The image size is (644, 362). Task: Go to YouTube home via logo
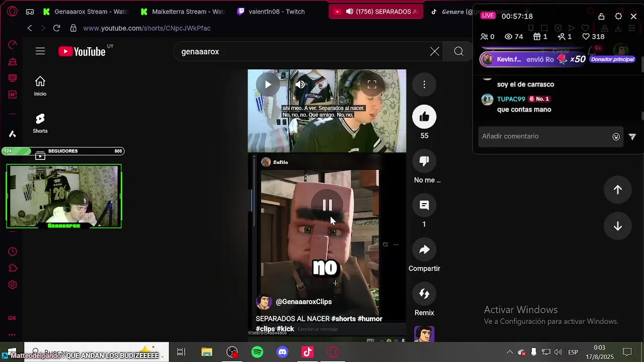(x=82, y=51)
